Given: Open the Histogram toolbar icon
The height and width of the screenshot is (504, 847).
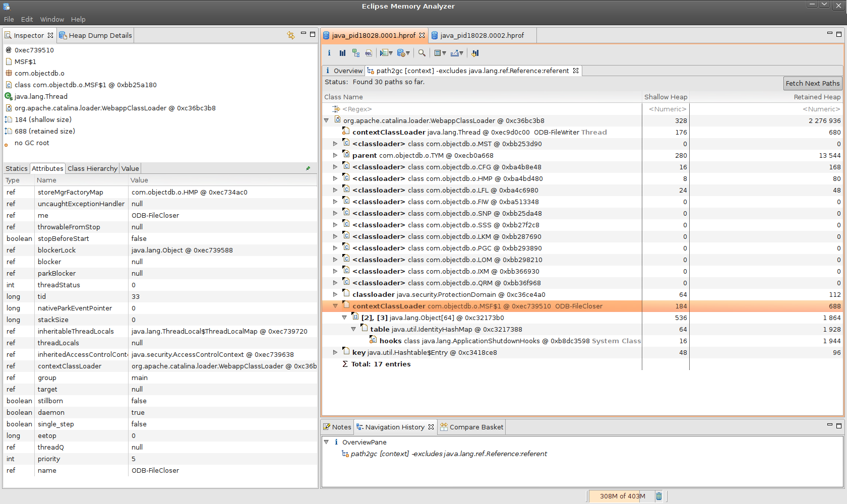Looking at the screenshot, I should click(x=343, y=53).
